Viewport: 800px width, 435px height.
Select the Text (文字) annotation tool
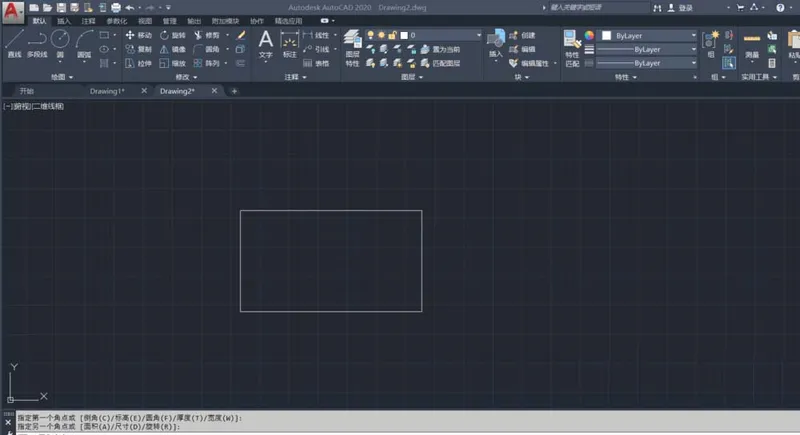tap(265, 44)
